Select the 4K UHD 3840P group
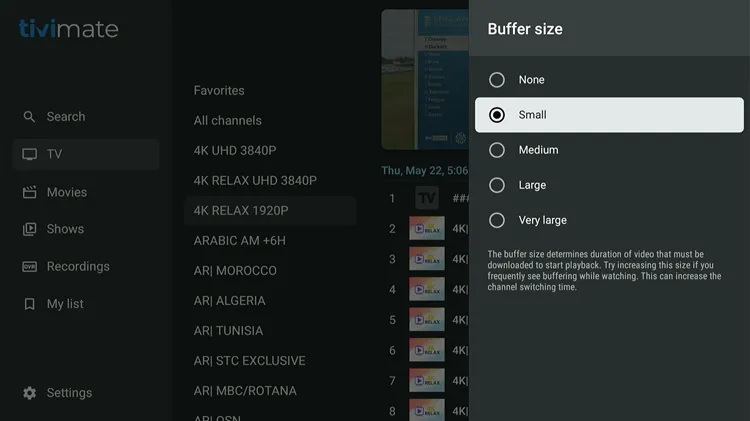 235,151
